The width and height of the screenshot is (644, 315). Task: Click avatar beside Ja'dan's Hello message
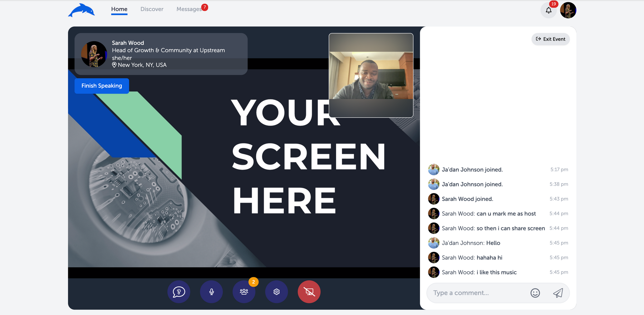434,243
